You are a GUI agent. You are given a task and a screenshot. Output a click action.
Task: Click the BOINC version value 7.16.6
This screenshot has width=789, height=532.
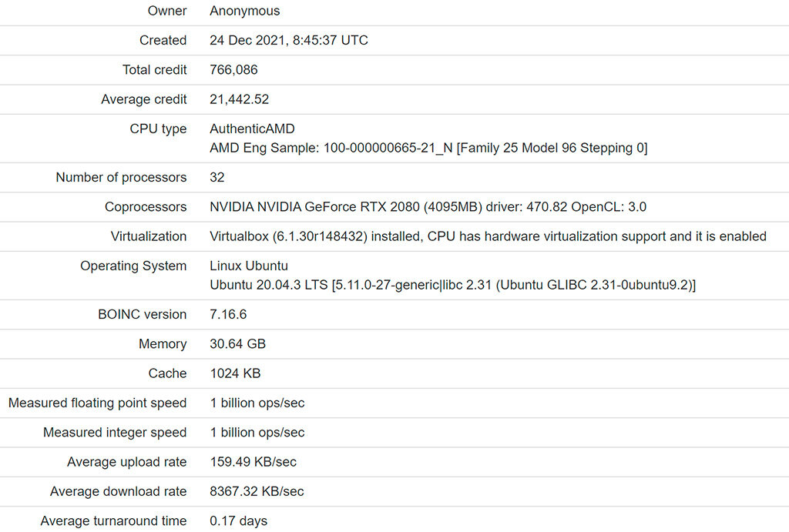[228, 314]
